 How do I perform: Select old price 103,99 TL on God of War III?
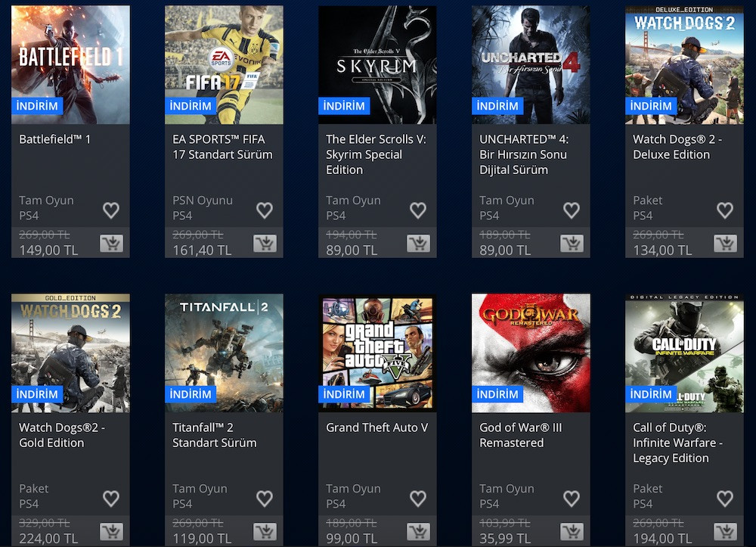(x=505, y=523)
